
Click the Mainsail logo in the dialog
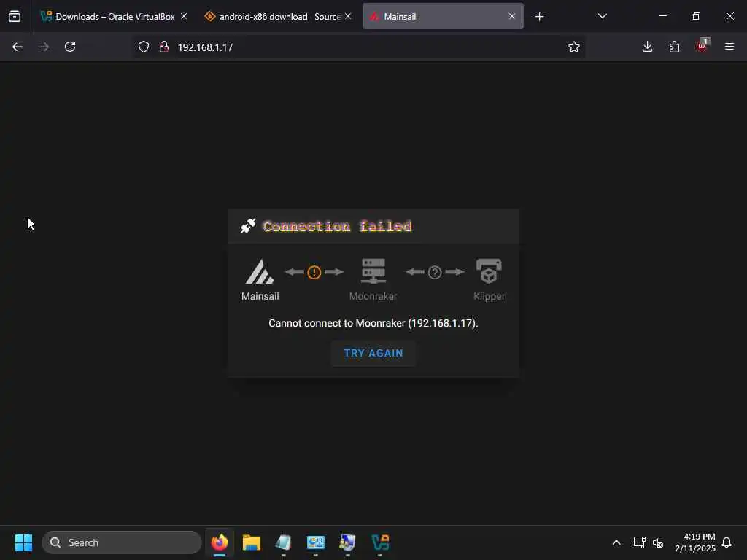pos(260,271)
